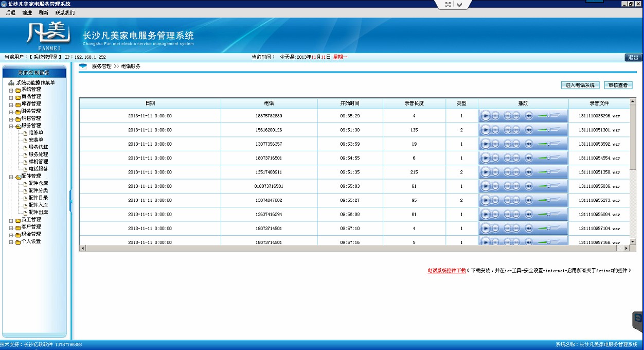Adjust volume slider for 1311110955273.wav
644x350 pixels.
549,200
